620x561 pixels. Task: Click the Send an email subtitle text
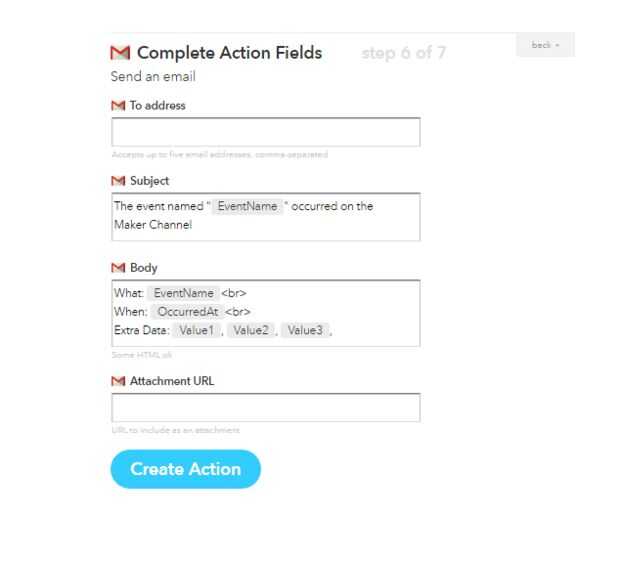pyautogui.click(x=153, y=77)
